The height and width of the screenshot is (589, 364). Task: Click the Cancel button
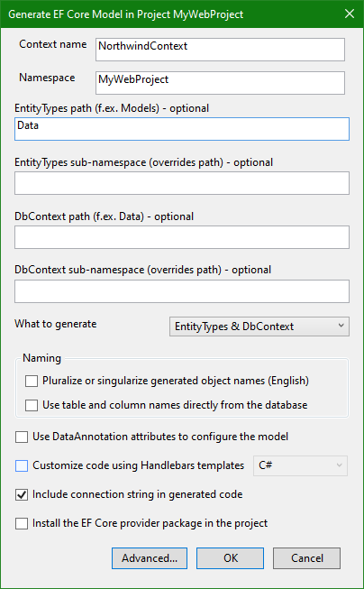pyautogui.click(x=307, y=558)
